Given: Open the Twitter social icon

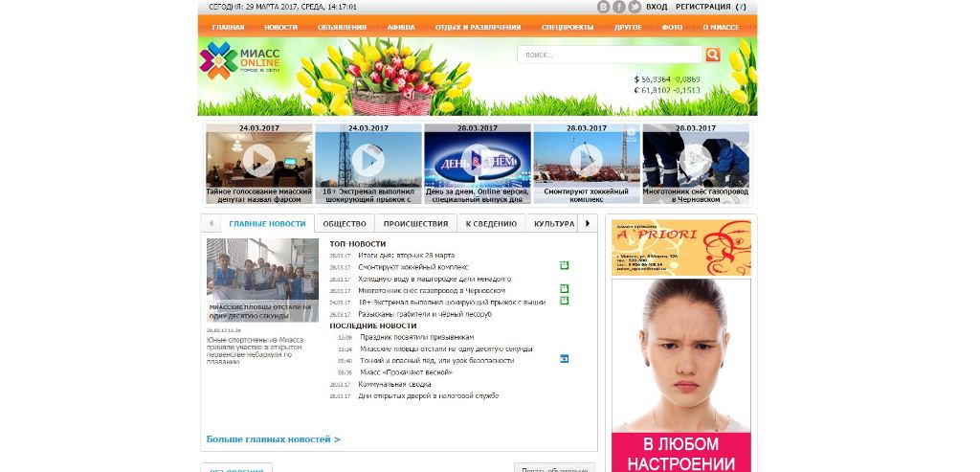Looking at the screenshot, I should pos(634,7).
